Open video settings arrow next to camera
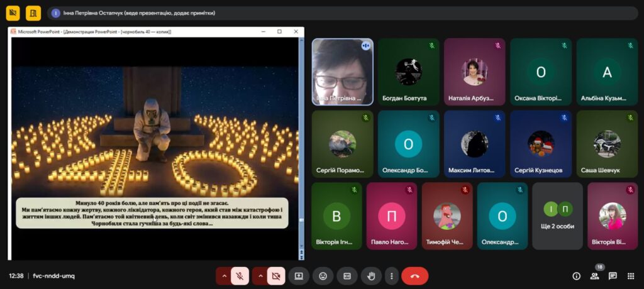Screen dimensions: 644x289 pos(259,276)
